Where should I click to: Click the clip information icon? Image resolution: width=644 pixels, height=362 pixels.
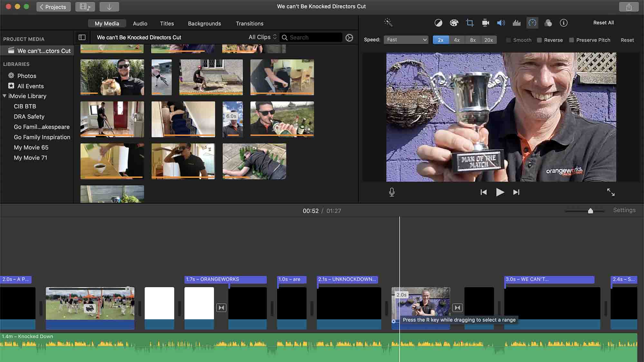563,23
